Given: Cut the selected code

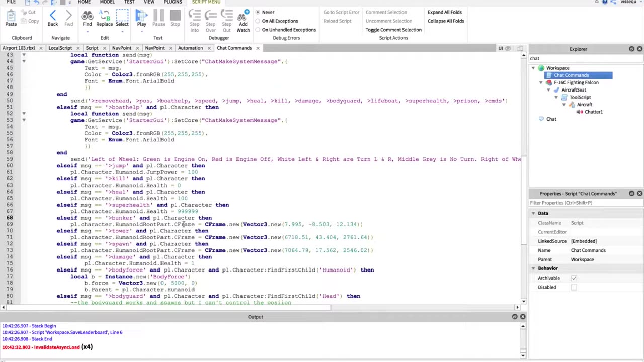Looking at the screenshot, I should (28, 12).
